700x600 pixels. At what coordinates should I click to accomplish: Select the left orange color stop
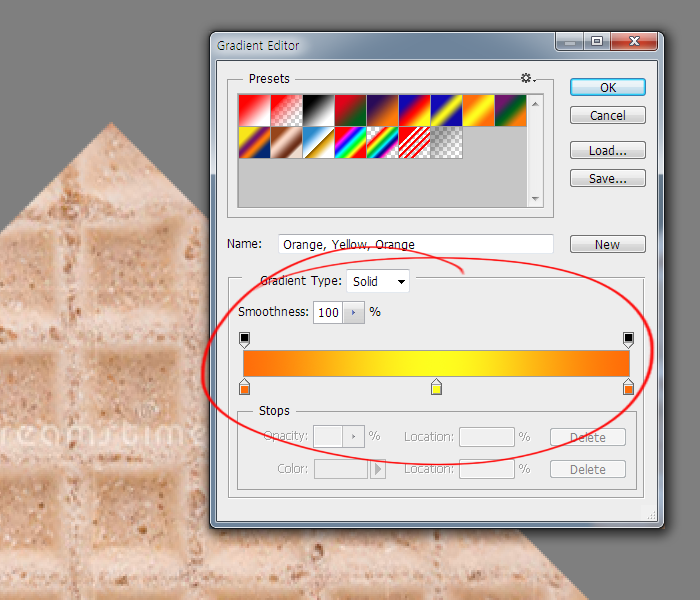pos(244,387)
